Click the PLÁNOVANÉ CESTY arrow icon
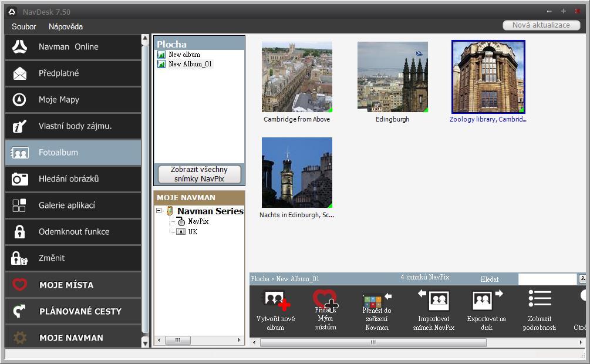The height and width of the screenshot is (364, 590). (x=19, y=311)
